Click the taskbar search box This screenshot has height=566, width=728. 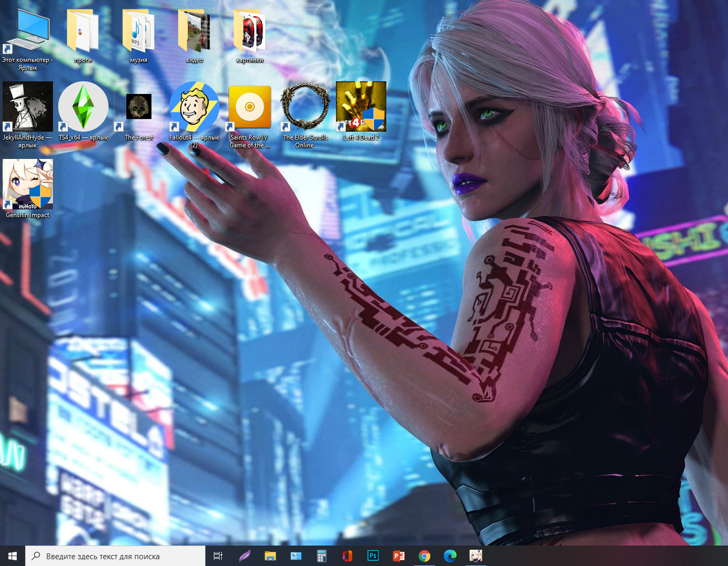pyautogui.click(x=115, y=556)
